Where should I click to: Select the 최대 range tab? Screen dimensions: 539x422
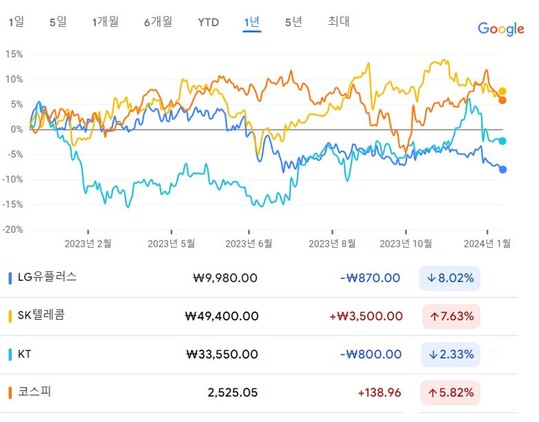[339, 21]
